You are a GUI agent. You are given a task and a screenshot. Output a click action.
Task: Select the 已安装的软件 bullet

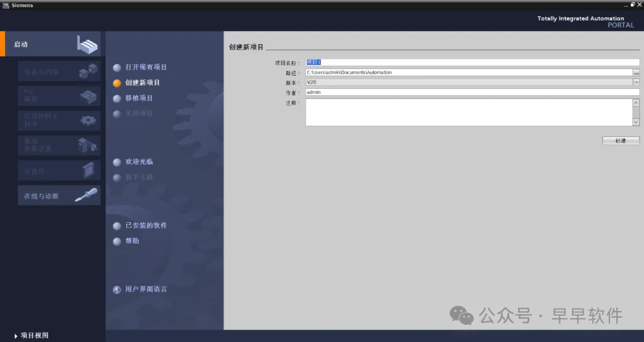pyautogui.click(x=117, y=226)
